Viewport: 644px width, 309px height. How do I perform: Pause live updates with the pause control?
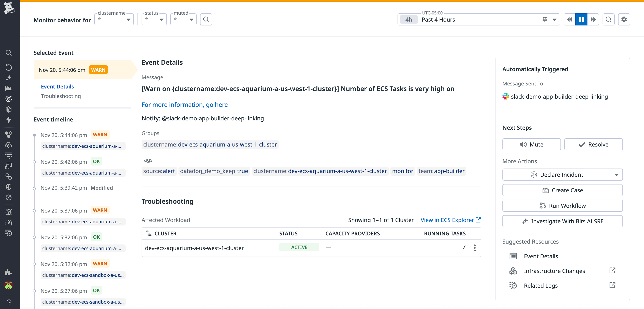[581, 19]
